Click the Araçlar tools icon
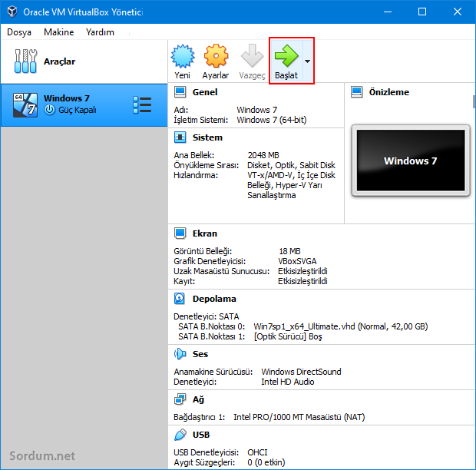 pyautogui.click(x=25, y=61)
